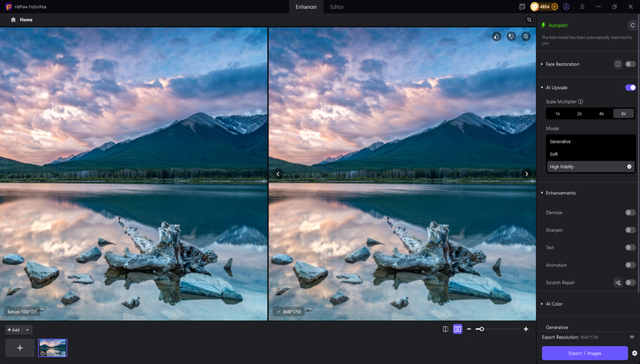The width and height of the screenshot is (640, 364).
Task: Disable the AI Upscale switch
Action: [630, 87]
